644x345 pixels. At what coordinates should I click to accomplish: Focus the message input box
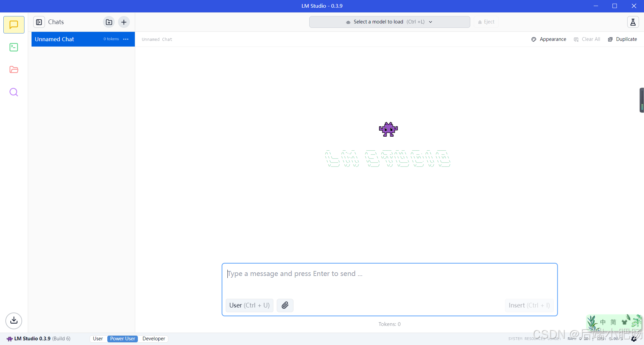coord(389,280)
